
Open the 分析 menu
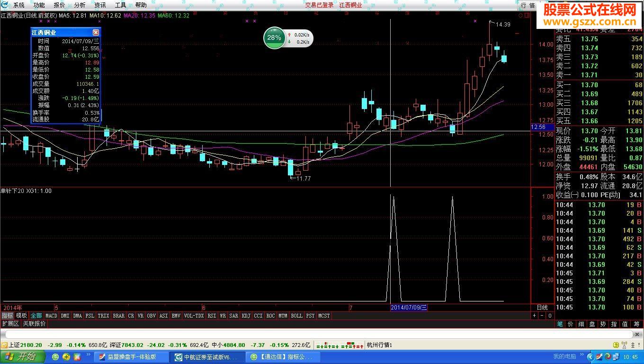click(80, 5)
